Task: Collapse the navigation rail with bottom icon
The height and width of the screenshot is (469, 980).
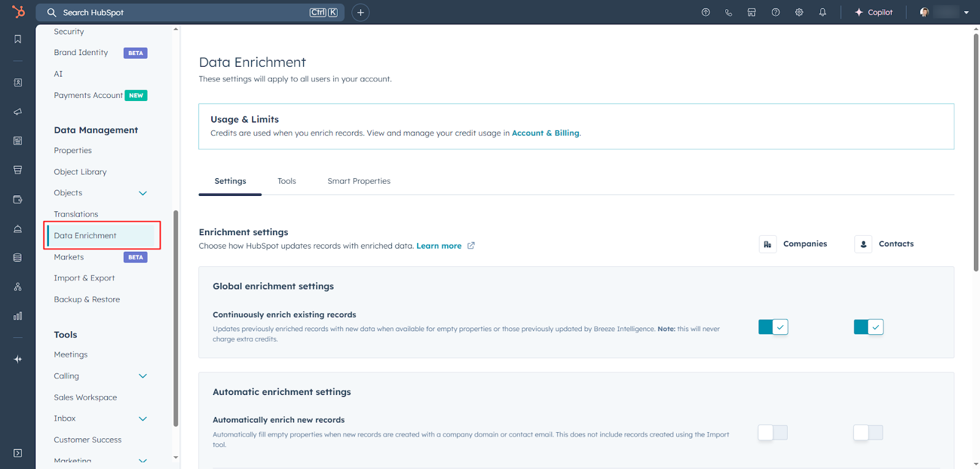Action: coord(18,453)
